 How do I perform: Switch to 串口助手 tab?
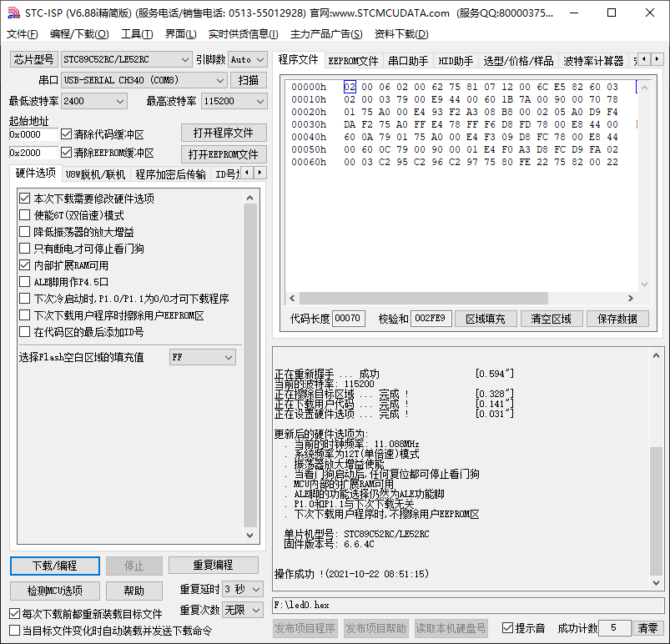pos(408,61)
